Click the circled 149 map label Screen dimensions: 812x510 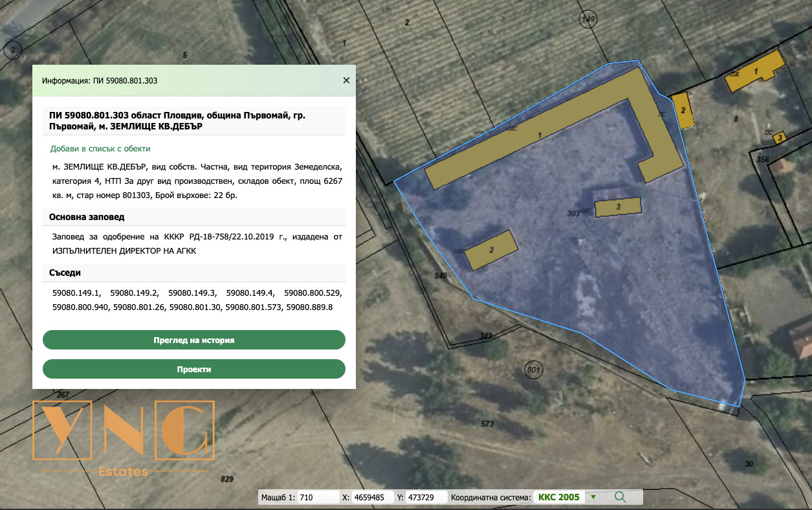click(x=587, y=19)
